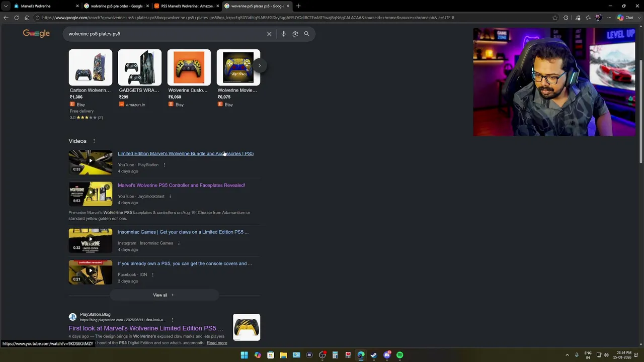Open the Cartoon Wolverine product thumbnail
The width and height of the screenshot is (644, 362).
[91, 67]
